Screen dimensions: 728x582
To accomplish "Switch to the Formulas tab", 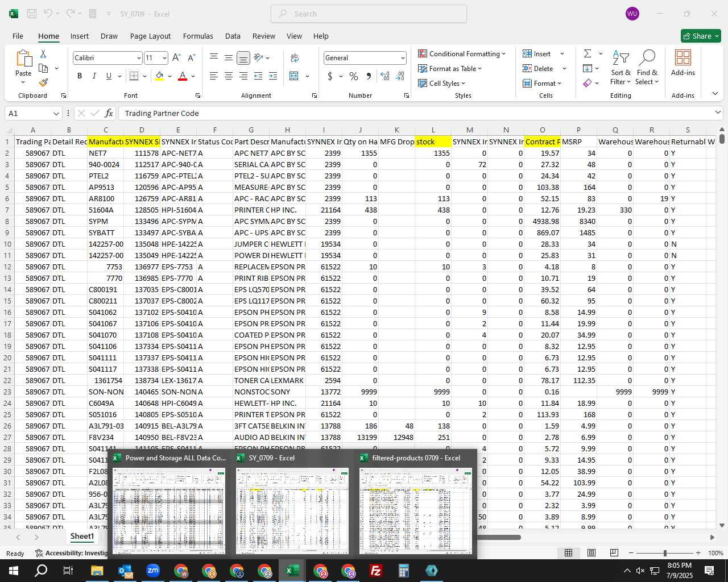I will pos(198,36).
